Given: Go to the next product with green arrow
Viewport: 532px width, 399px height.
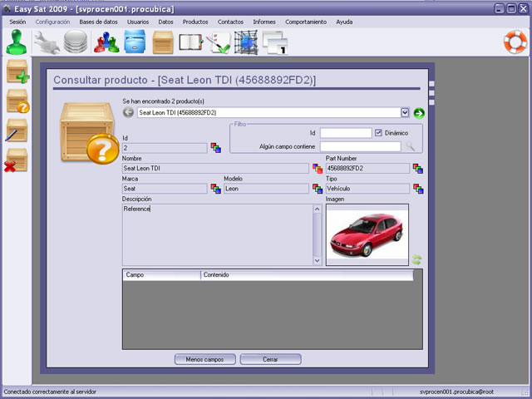Looking at the screenshot, I should 419,113.
